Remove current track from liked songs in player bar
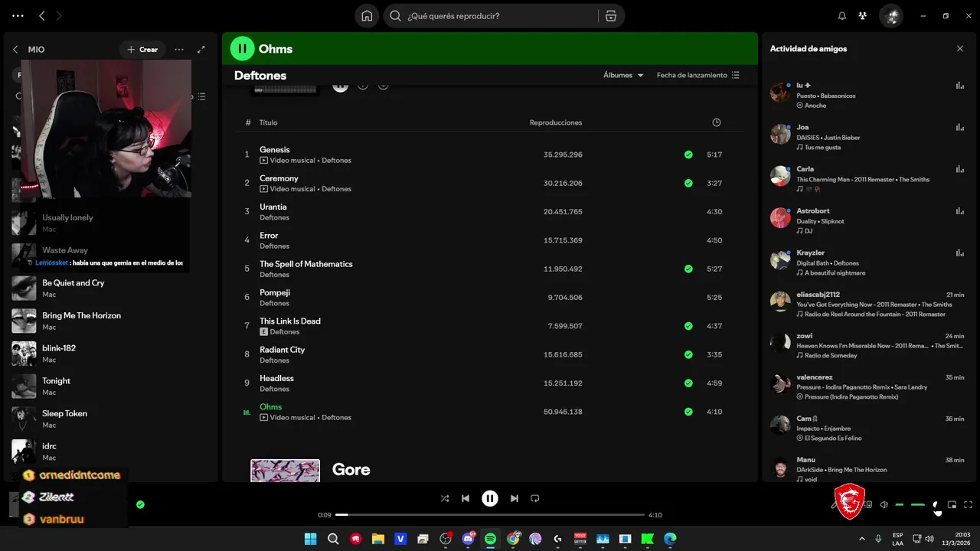980x551 pixels. point(140,504)
